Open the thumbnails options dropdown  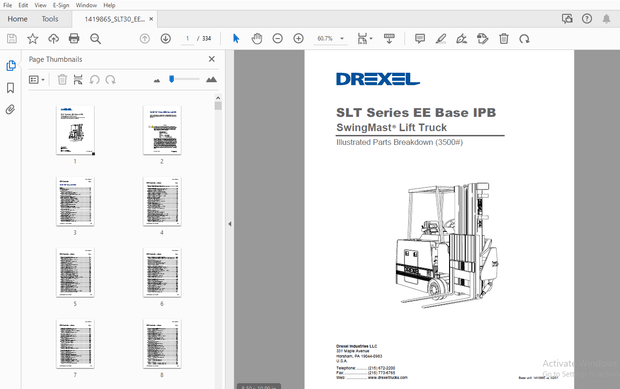[36, 80]
